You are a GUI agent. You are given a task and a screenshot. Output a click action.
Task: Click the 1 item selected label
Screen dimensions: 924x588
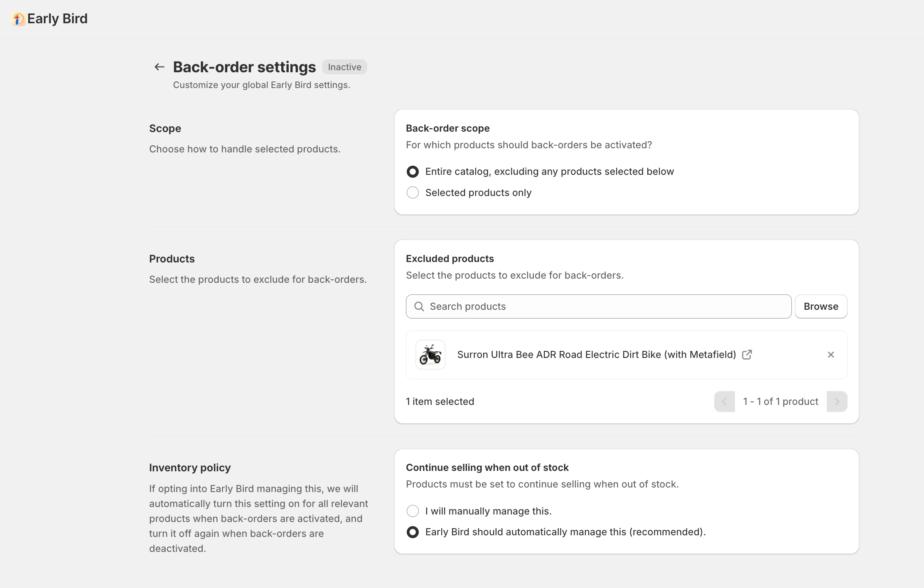[440, 402]
